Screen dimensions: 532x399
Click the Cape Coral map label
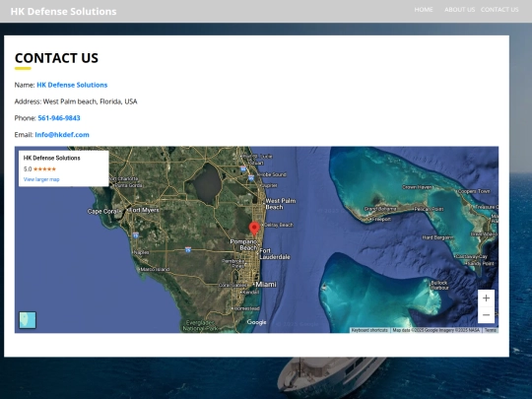(x=102, y=212)
